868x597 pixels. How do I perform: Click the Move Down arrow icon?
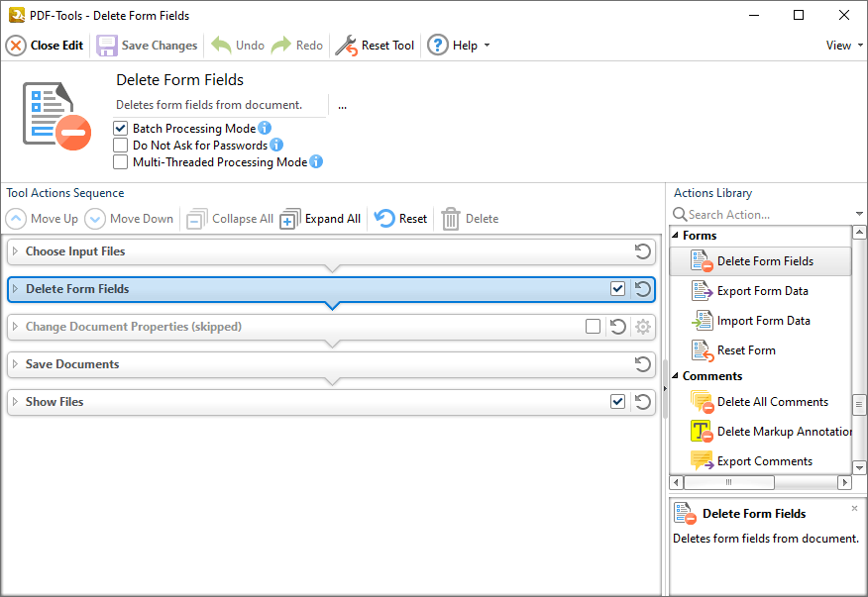tap(95, 219)
